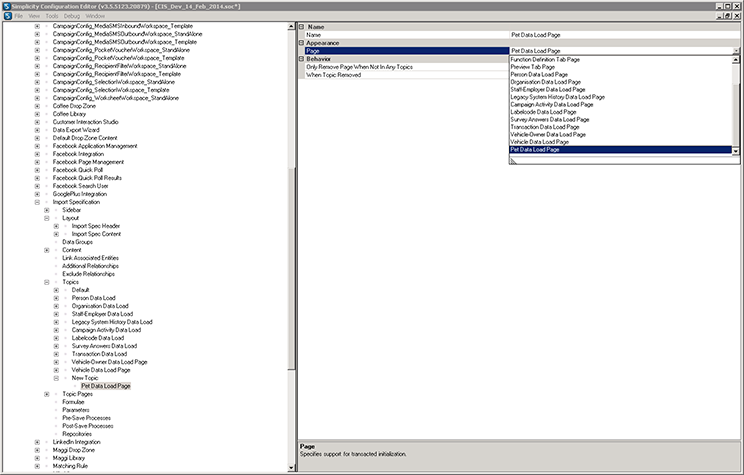744x475 pixels.
Task: Select Only Remove Page When Not In Any Topics
Action: (359, 67)
